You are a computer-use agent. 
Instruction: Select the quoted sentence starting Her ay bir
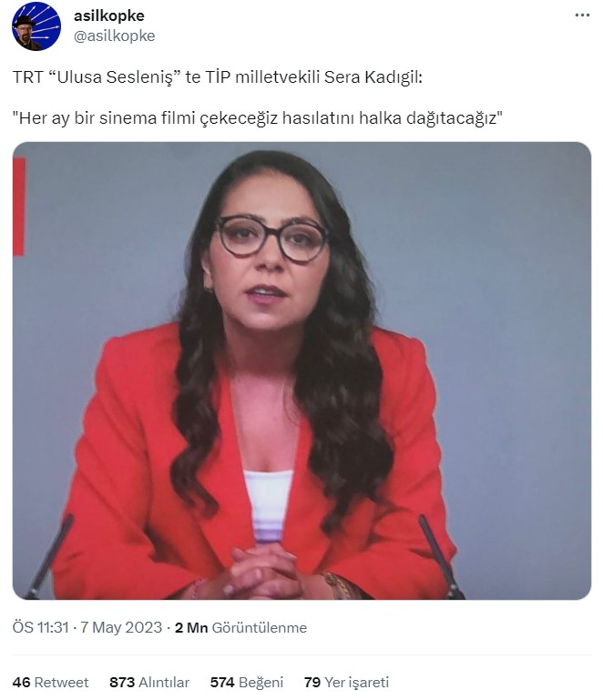click(257, 118)
